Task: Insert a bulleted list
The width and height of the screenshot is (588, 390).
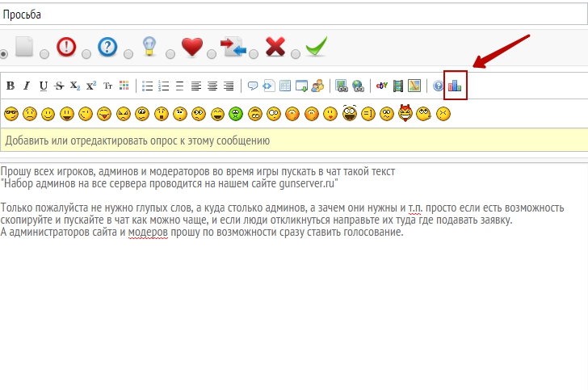Action: click(x=148, y=86)
